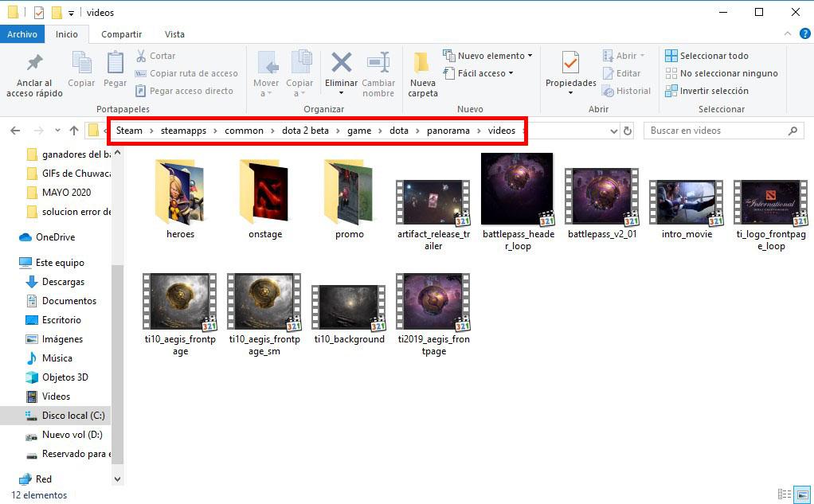The image size is (814, 504).
Task: Open Videos library in the sidebar
Action: [49, 397]
